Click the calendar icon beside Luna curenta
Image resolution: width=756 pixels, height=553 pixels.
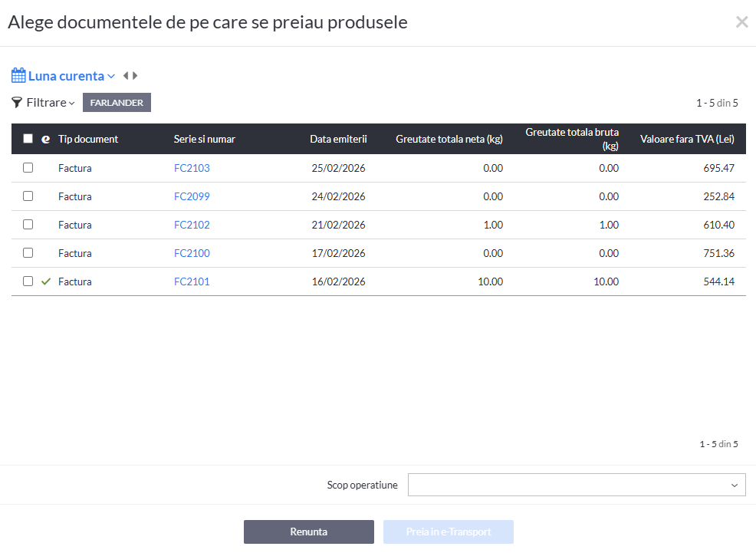(x=18, y=76)
